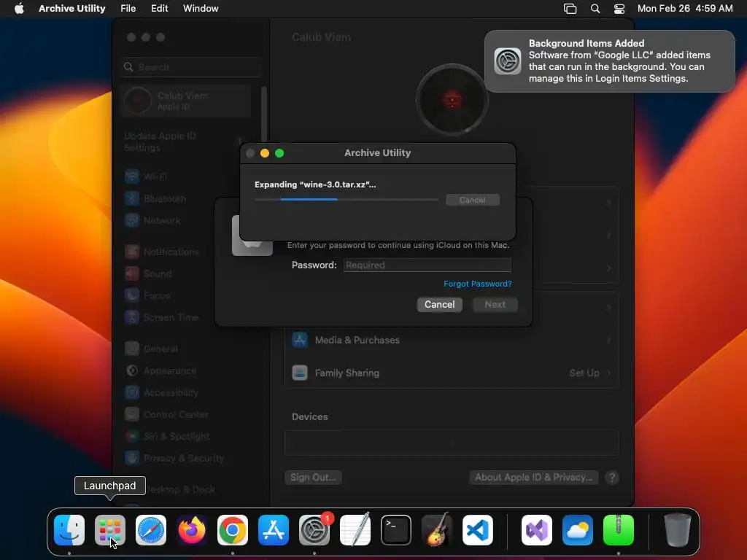
Task: Open Visual Studio purple Dock icon
Action: click(x=537, y=530)
